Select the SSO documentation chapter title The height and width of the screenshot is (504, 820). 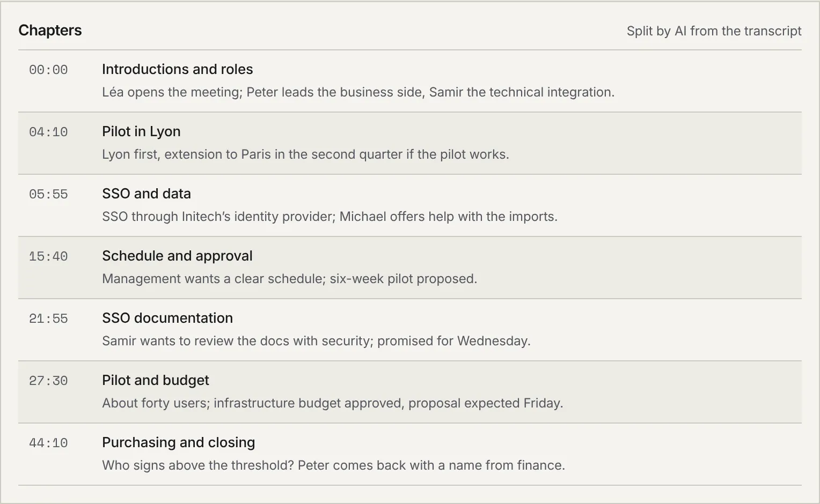click(167, 318)
